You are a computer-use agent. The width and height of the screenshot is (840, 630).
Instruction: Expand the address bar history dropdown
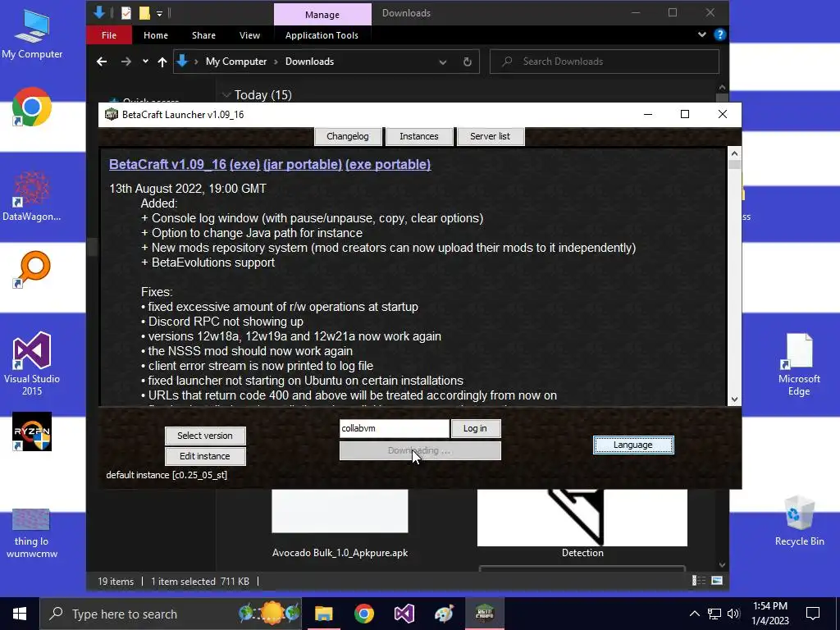point(443,62)
